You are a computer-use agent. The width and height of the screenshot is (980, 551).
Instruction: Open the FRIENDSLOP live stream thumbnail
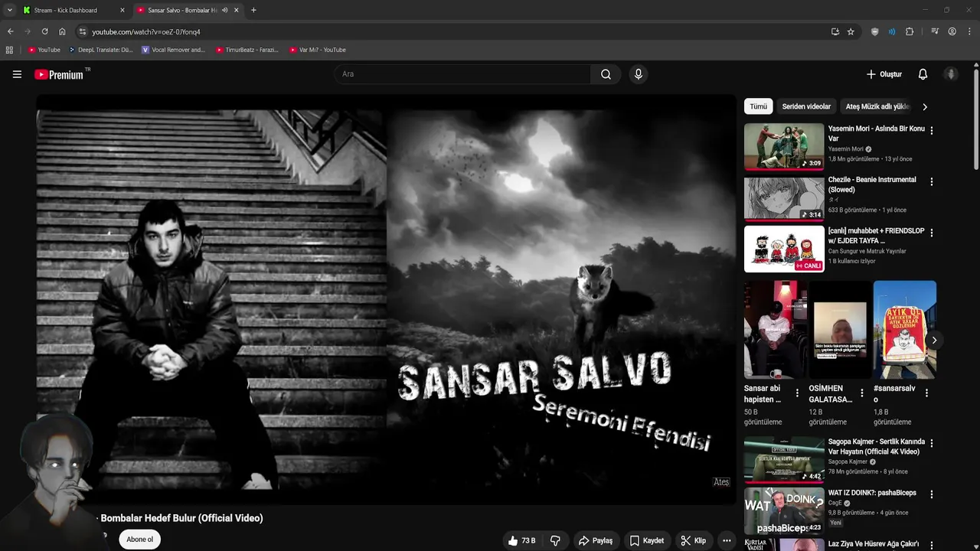pyautogui.click(x=784, y=249)
